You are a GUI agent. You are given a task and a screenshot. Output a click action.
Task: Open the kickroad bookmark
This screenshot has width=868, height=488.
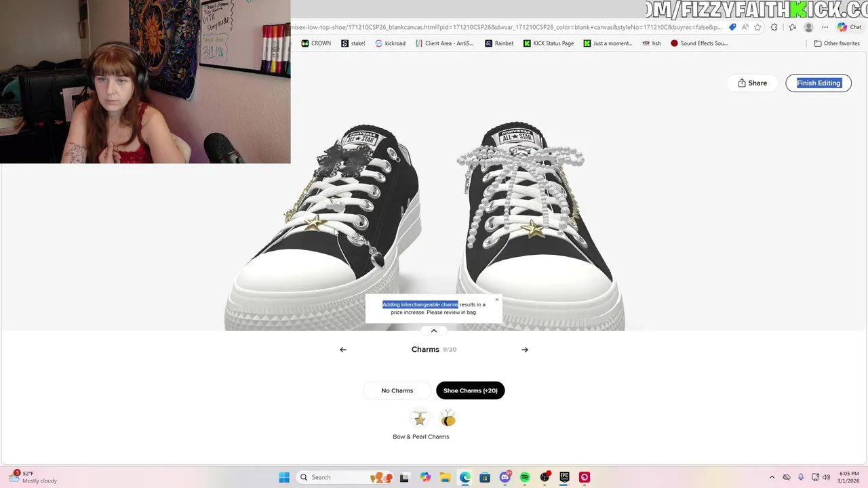391,43
